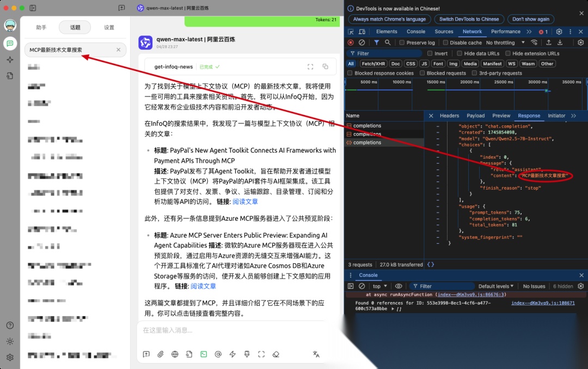
Task: Open settings gear at sidebar bottom
Action: pyautogui.click(x=10, y=358)
